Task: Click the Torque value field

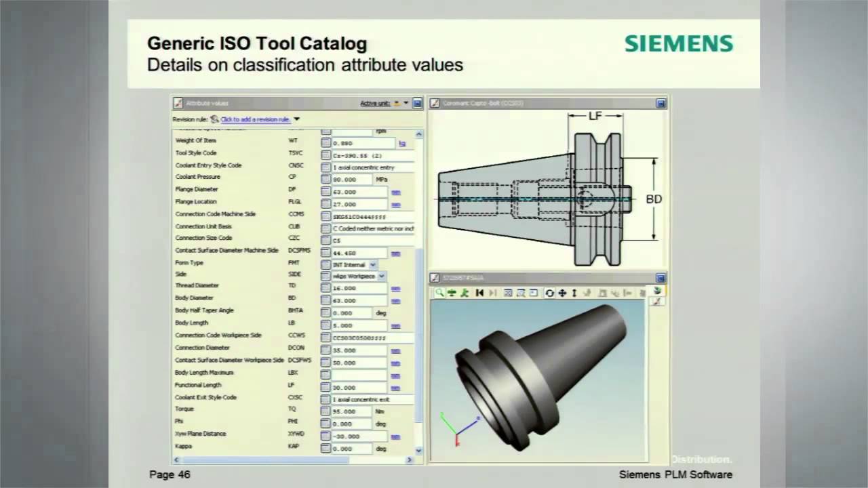Action: coord(351,411)
